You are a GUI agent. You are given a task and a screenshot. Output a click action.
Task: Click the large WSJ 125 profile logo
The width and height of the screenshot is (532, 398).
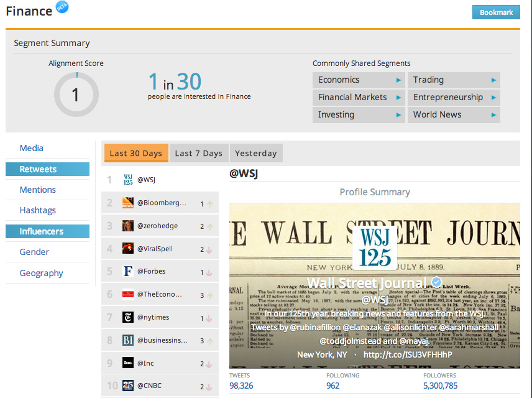[375, 248]
